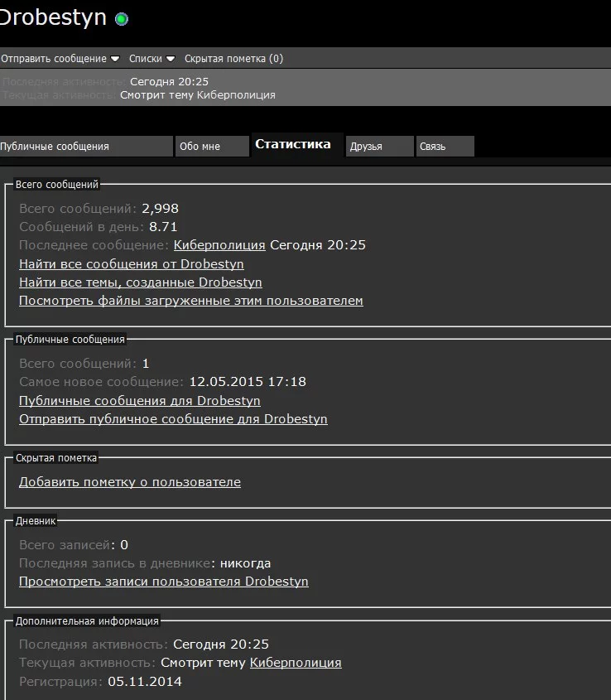
Task: Select the Статистика tab
Action: (x=293, y=144)
